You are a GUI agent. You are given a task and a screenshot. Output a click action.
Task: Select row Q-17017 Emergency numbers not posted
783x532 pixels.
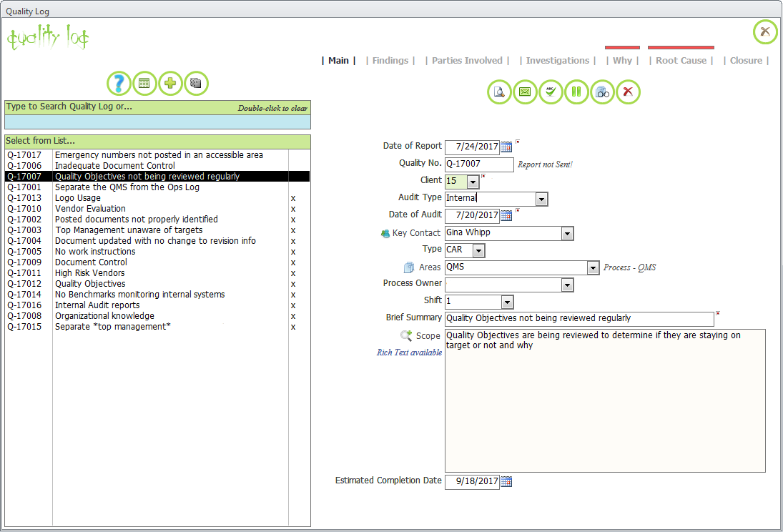[157, 155]
